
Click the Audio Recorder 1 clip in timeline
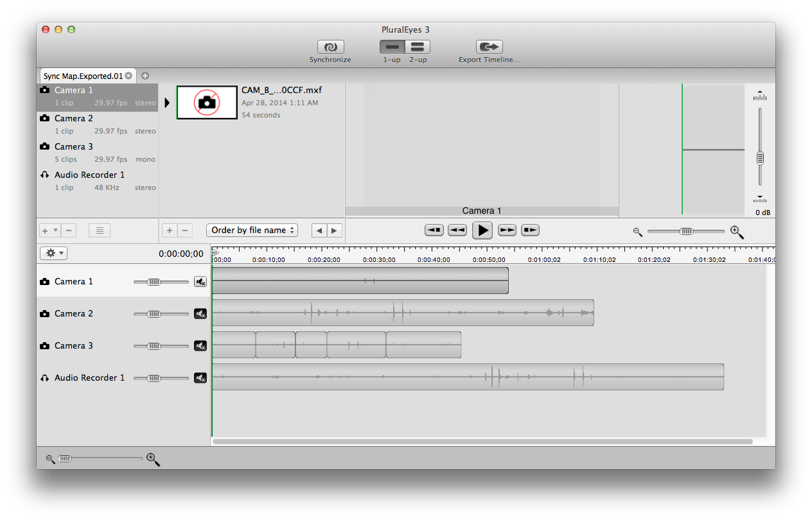pyautogui.click(x=468, y=377)
